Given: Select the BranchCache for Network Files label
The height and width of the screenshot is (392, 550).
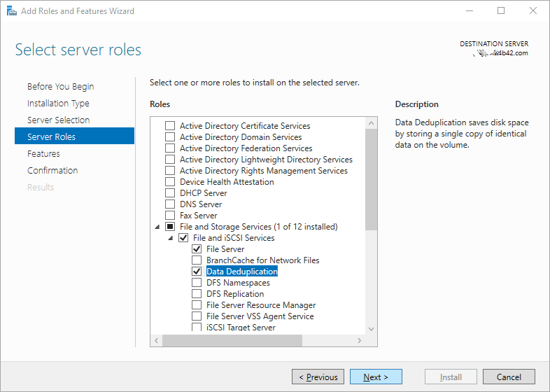Looking at the screenshot, I should [262, 260].
